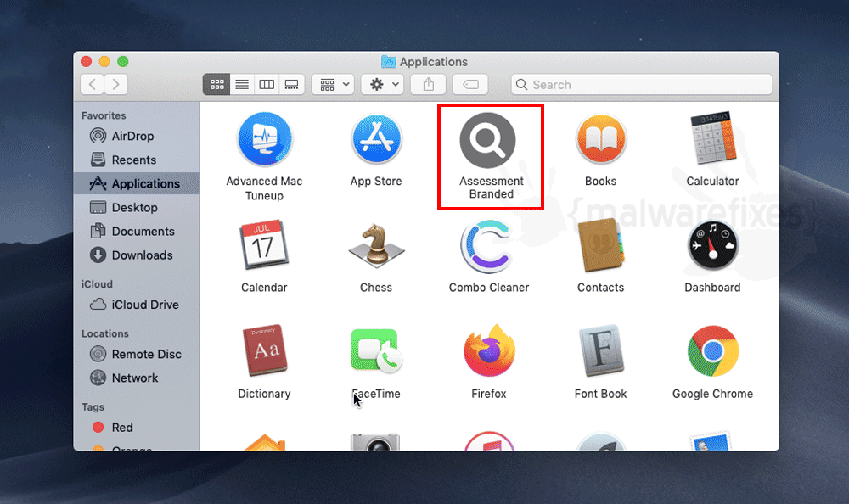Go forward with the right chevron button
The width and height of the screenshot is (849, 504).
115,85
